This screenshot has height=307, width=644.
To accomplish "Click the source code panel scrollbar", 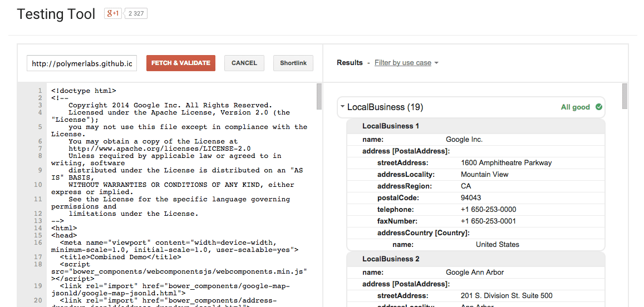I will point(319,97).
